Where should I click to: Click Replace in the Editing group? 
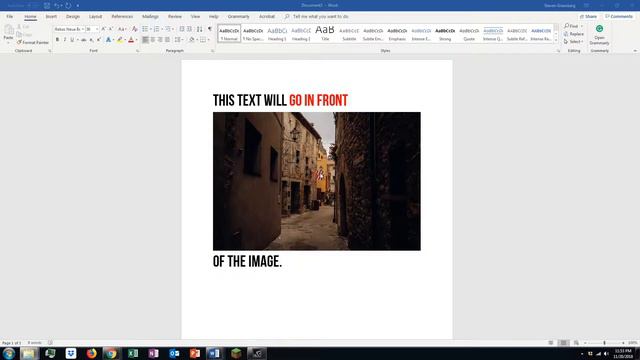tap(573, 34)
